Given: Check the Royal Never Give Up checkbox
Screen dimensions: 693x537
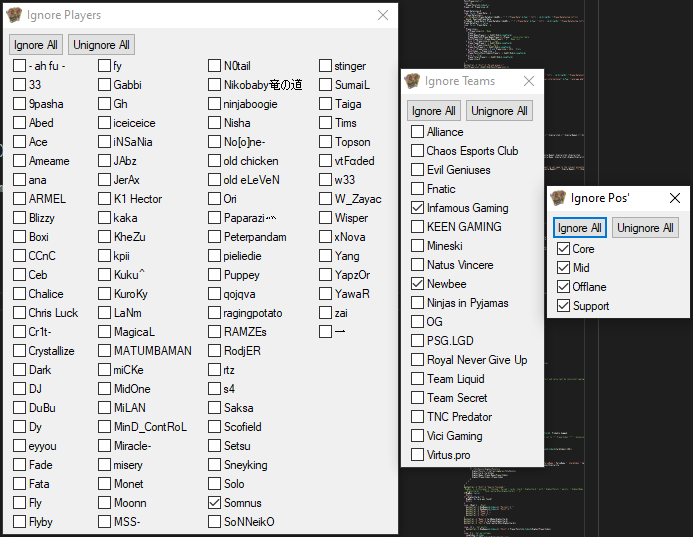Looking at the screenshot, I should click(417, 359).
